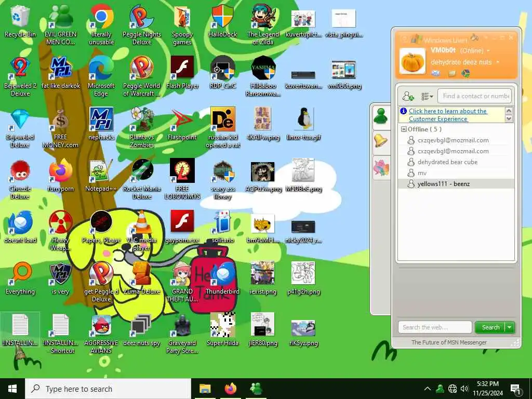Click the Messenger taskbar button
Screen dimensions: 532x399
(x=256, y=389)
